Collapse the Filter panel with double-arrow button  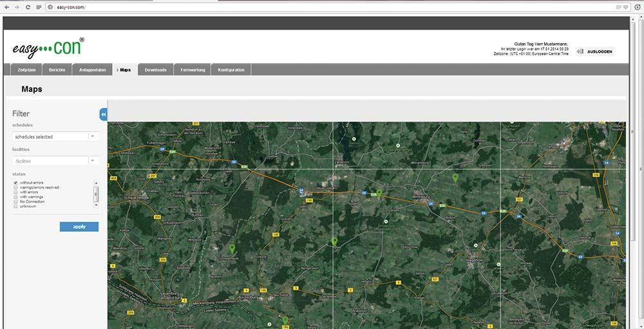pyautogui.click(x=103, y=114)
